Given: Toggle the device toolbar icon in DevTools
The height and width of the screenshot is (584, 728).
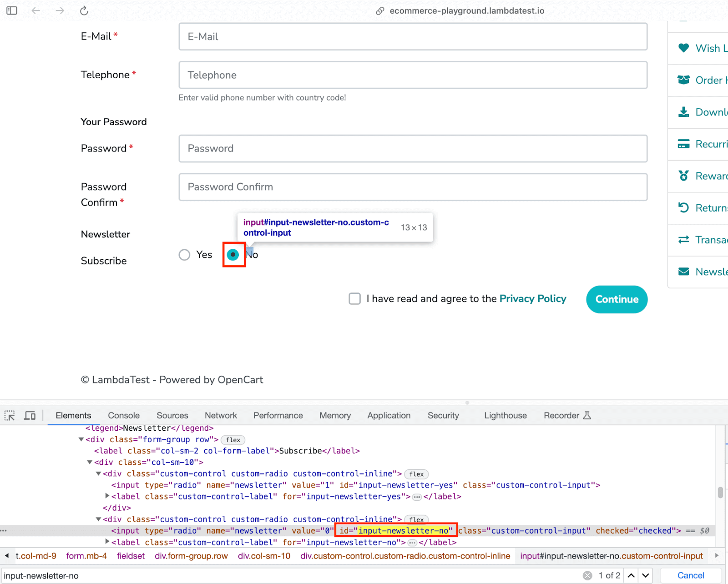Looking at the screenshot, I should coord(30,415).
